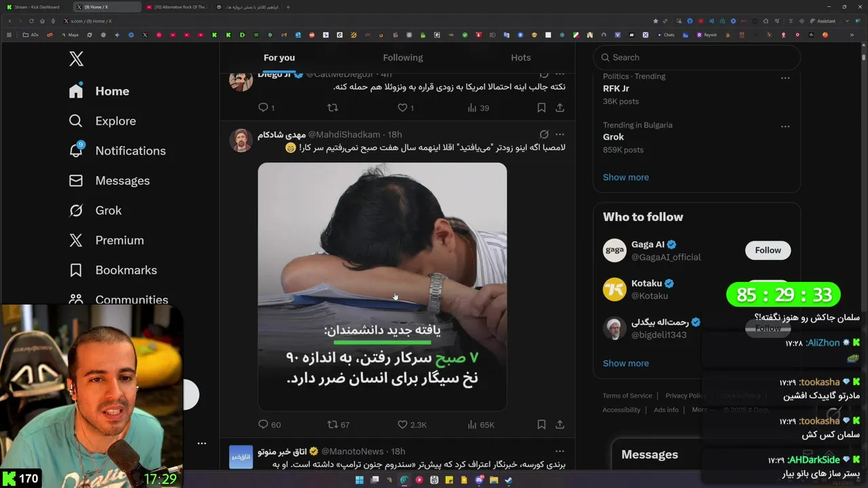This screenshot has height=488, width=868.
Task: Switch to the Following tab
Action: 403,58
